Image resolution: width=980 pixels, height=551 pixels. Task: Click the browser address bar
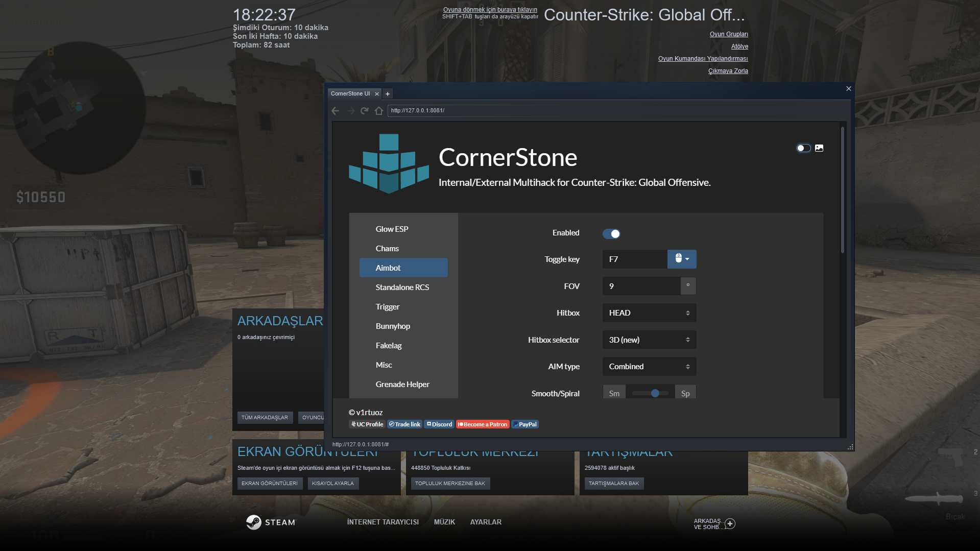(x=616, y=111)
